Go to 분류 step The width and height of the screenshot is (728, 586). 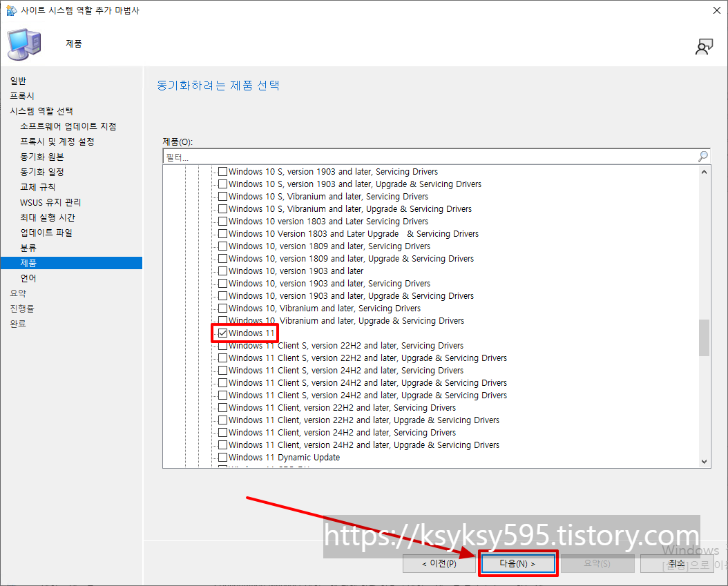[x=28, y=248]
